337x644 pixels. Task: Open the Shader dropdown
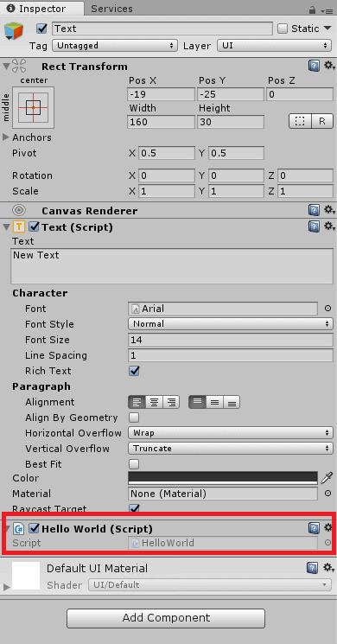pyautogui.click(x=210, y=585)
